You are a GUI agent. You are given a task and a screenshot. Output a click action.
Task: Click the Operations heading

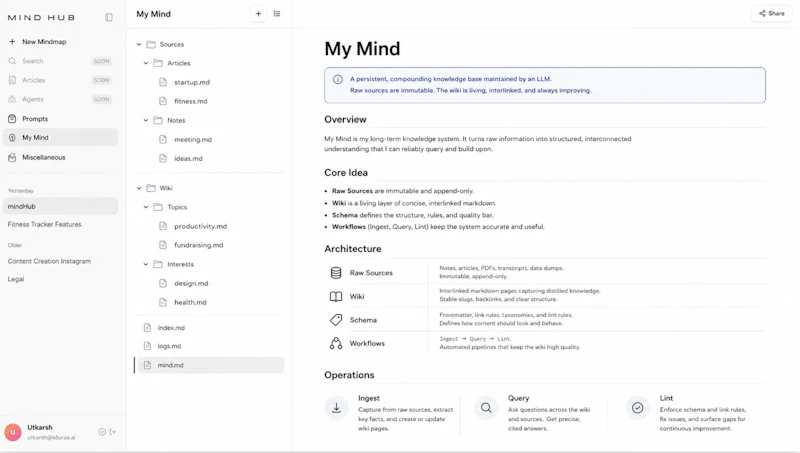[x=349, y=375]
